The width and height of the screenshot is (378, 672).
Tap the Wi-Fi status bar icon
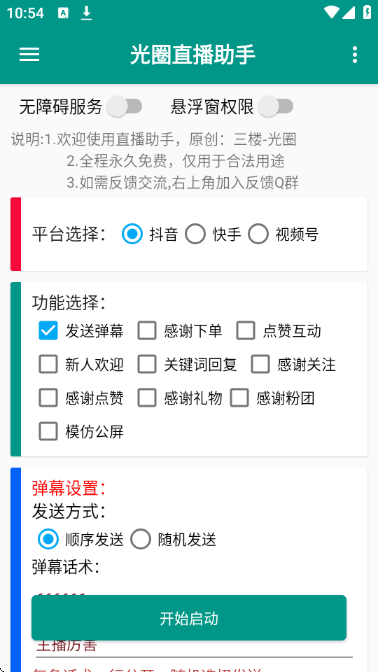[x=331, y=12]
